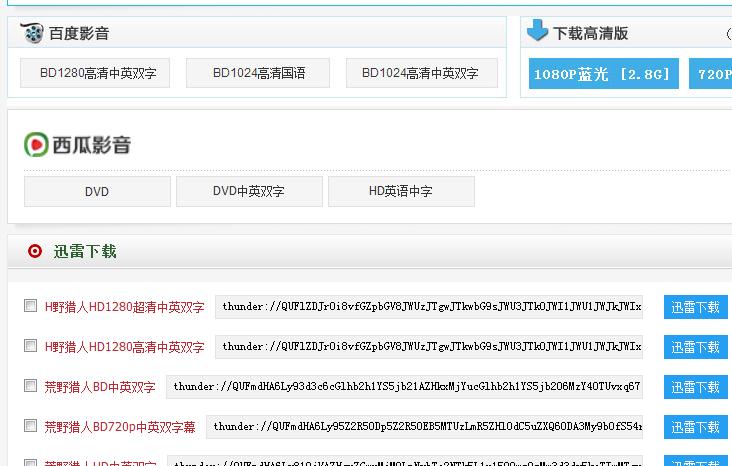This screenshot has width=732, height=466.
Task: Click the 西瓜影音 heading text
Action: (x=92, y=145)
